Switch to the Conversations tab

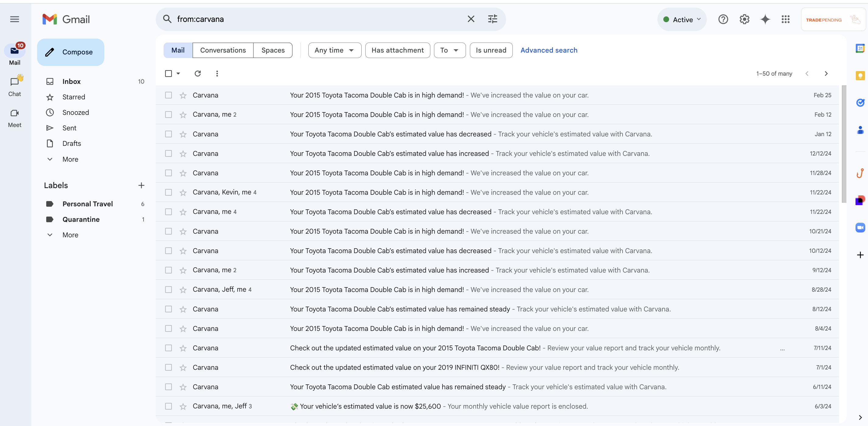tap(223, 50)
